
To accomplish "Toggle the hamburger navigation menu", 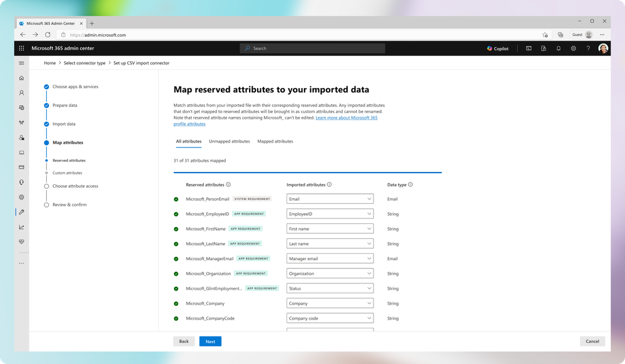I will pyautogui.click(x=21, y=63).
